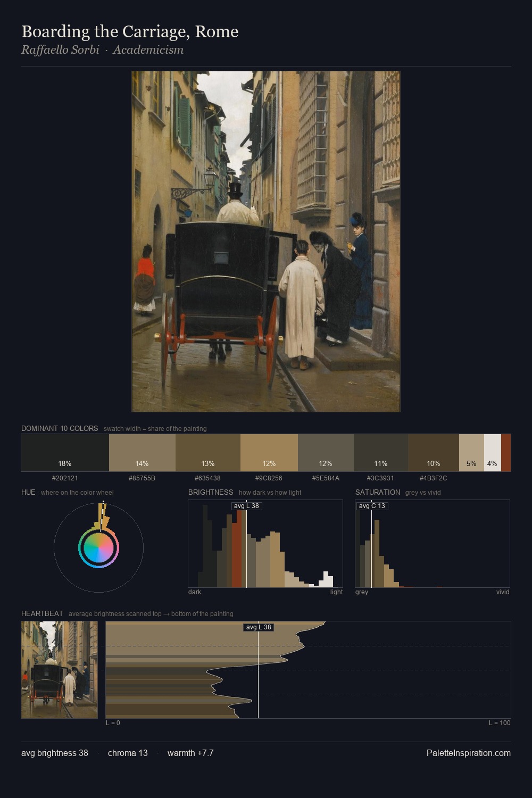Select the #85755B swatch at 14%
This screenshot has width=532, height=798.
[142, 453]
